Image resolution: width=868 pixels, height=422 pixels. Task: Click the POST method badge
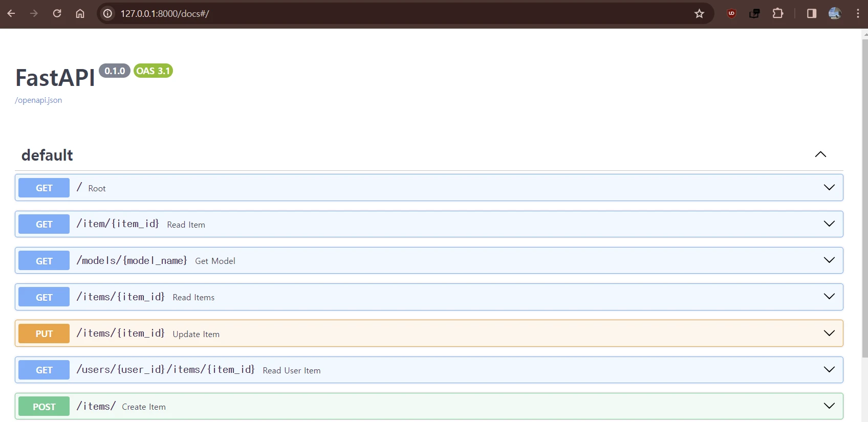point(44,406)
